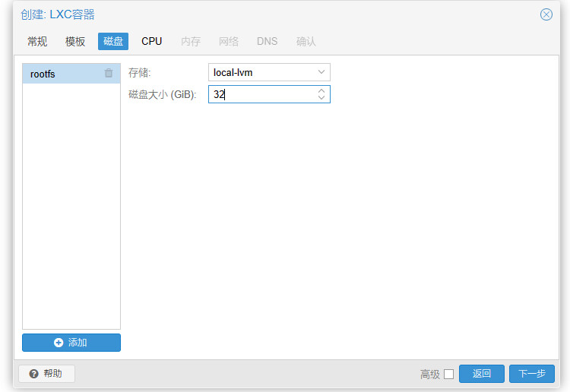This screenshot has width=570, height=392.
Task: Click the 添加 add button
Action: [x=71, y=343]
